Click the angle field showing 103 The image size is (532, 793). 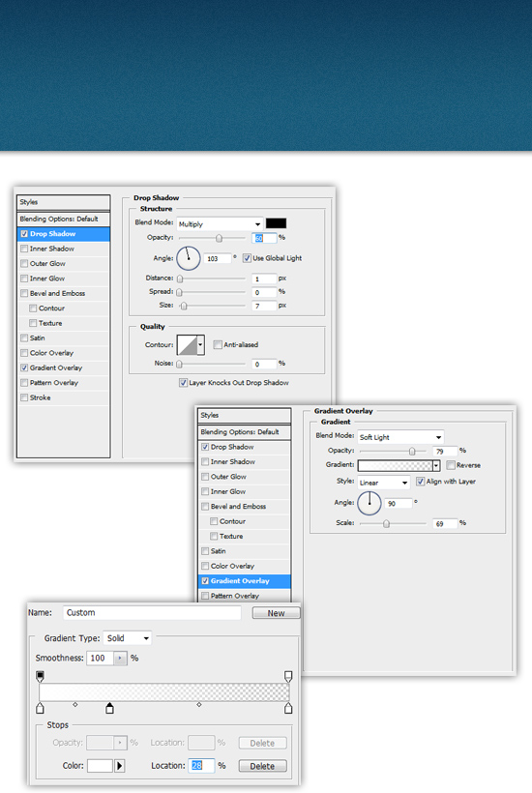pos(218,258)
